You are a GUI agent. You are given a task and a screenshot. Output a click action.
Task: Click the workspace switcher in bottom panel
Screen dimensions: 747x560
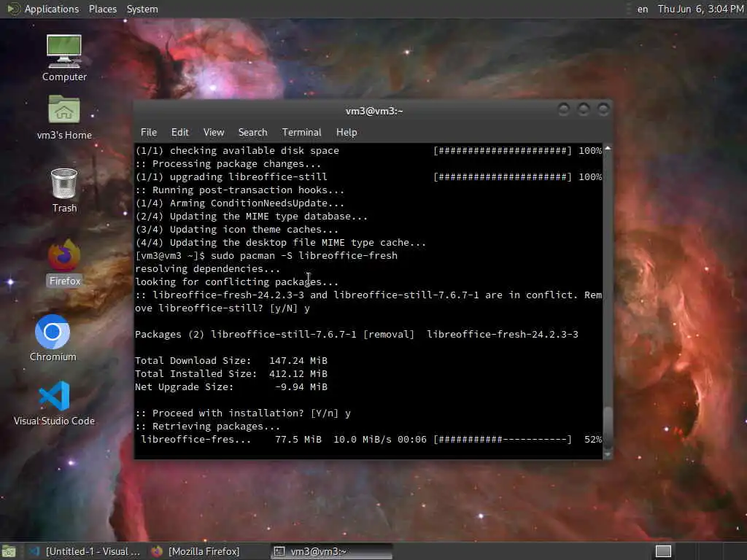coord(663,551)
